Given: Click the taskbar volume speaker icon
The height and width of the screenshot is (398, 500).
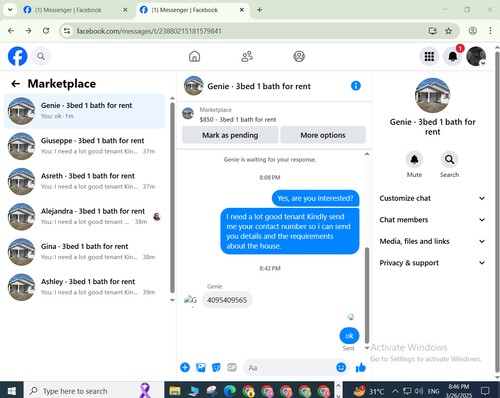Looking at the screenshot, I should pos(419,391).
